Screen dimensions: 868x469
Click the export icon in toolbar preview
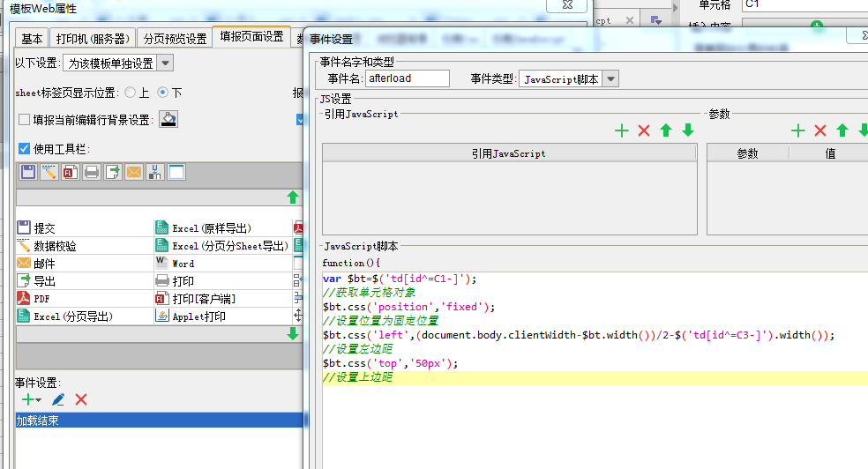click(113, 172)
